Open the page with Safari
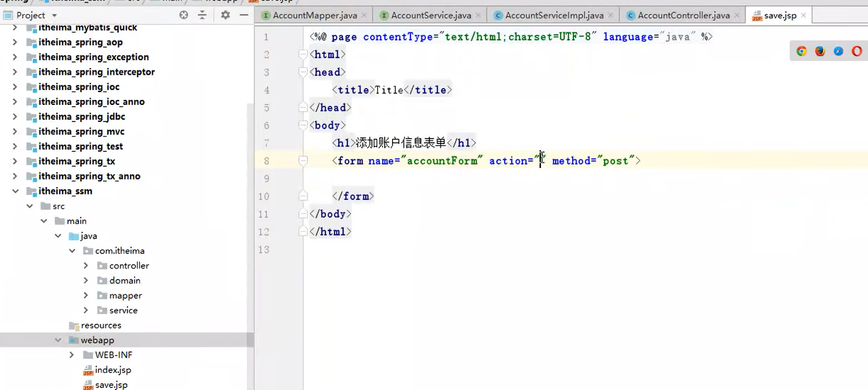This screenshot has width=868, height=390. pyautogui.click(x=838, y=51)
